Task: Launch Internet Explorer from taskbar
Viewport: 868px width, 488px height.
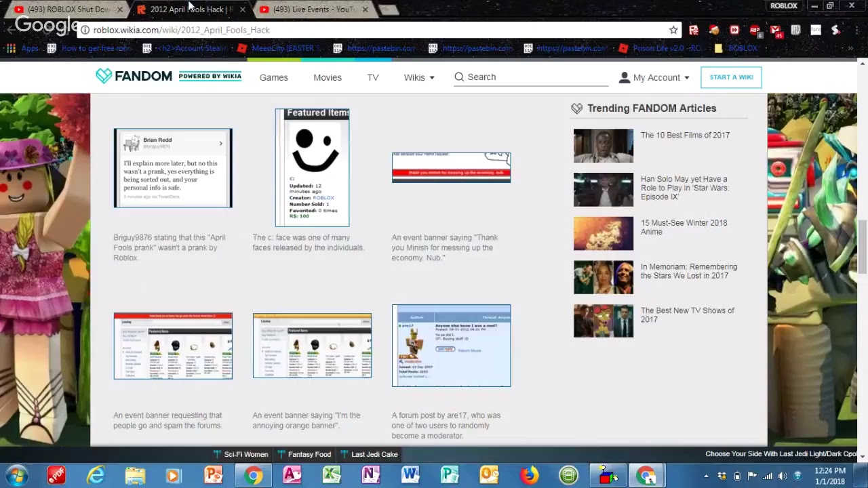Action: (x=96, y=475)
